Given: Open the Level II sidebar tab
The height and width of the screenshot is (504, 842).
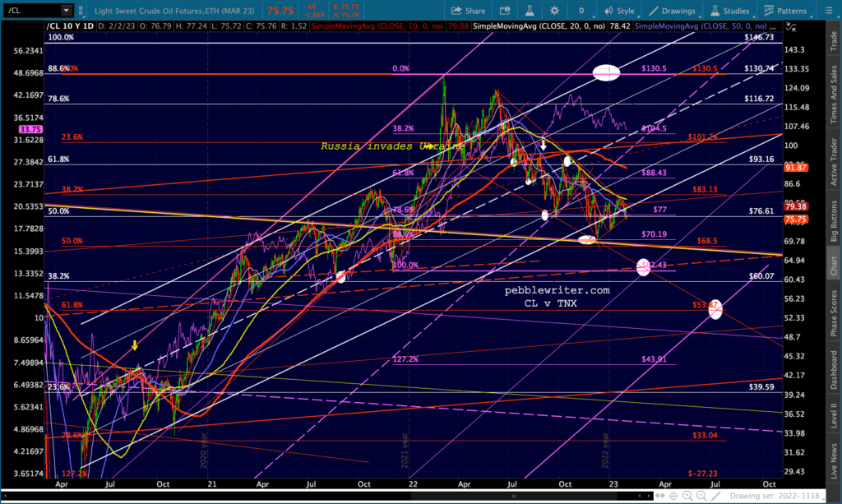Looking at the screenshot, I should coord(834,415).
